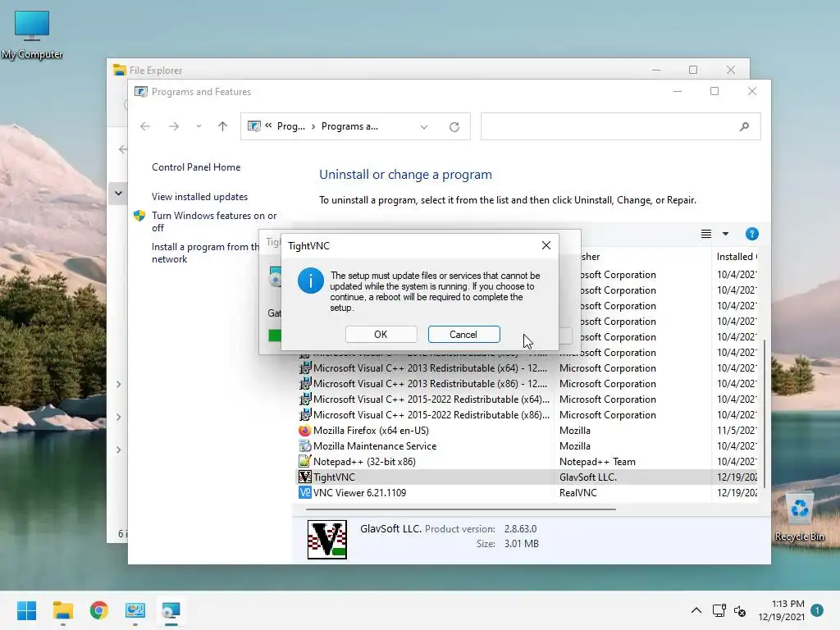Collapse expanded section in File Explorer sidebar
The height and width of the screenshot is (630, 840).
pyautogui.click(x=118, y=193)
